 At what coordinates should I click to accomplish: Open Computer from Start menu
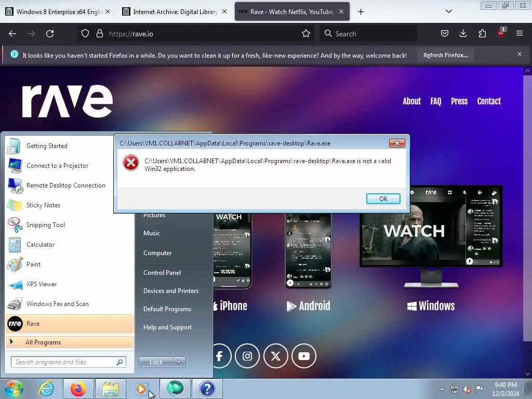click(157, 253)
